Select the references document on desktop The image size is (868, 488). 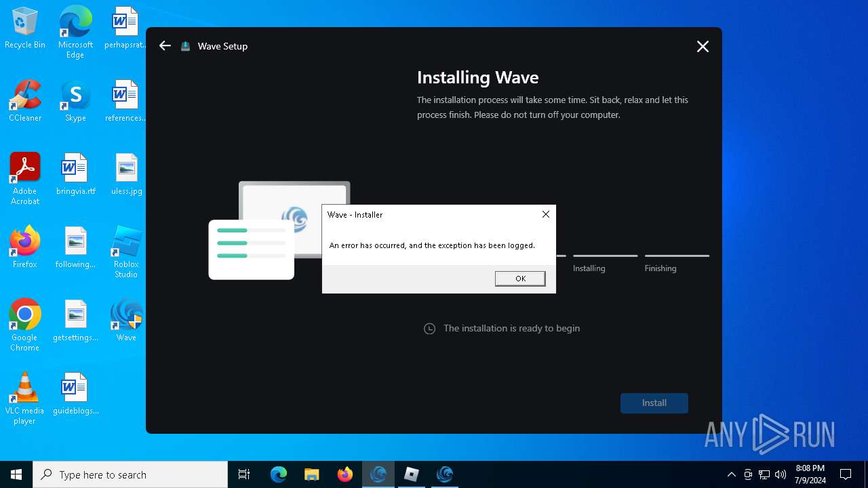(125, 102)
